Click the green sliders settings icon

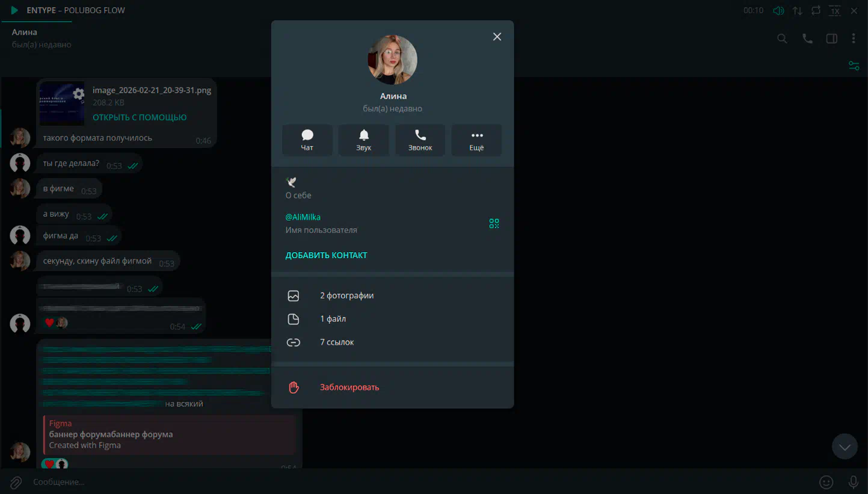coord(854,66)
